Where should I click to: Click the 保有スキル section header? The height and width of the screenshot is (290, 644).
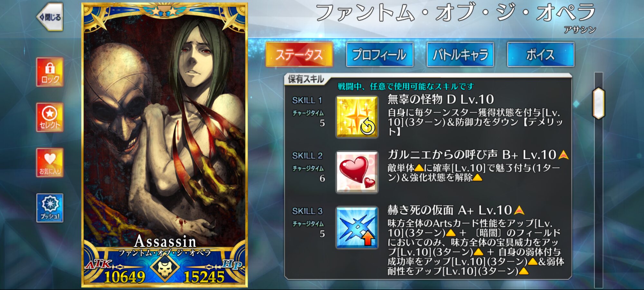click(x=306, y=79)
